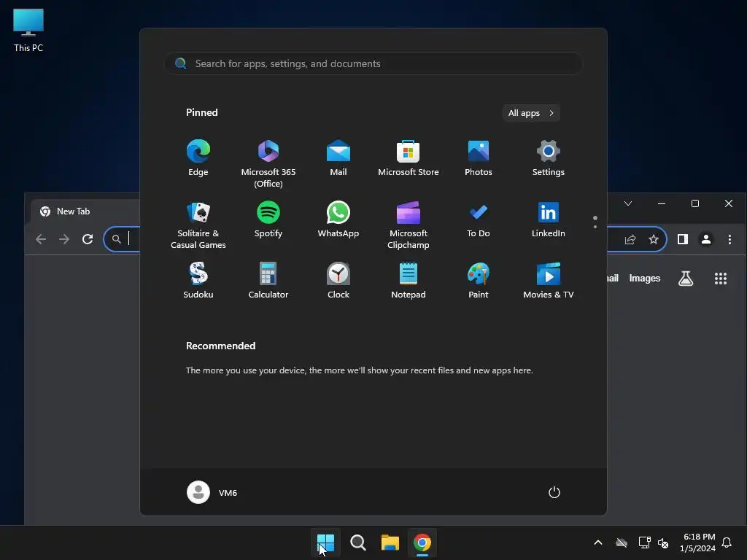Launch the Sudoku game
The image size is (747, 560).
click(198, 281)
